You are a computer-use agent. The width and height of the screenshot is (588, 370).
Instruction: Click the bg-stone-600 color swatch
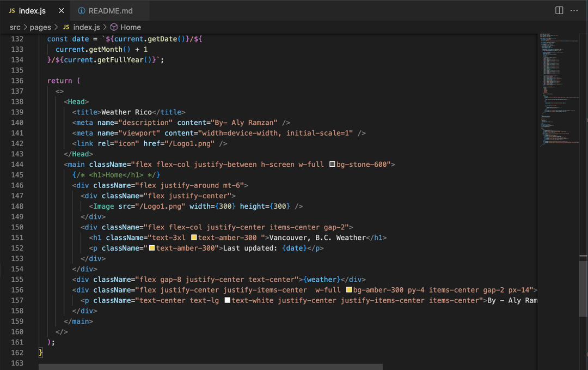(332, 165)
